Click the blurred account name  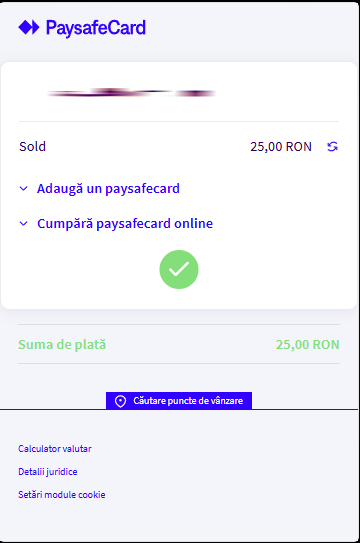[x=131, y=92]
